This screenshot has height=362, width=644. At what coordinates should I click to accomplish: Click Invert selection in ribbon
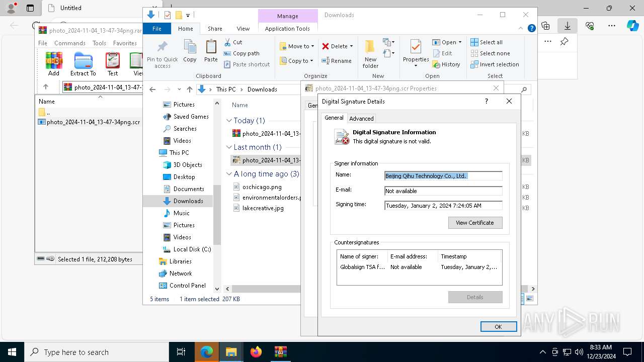pyautogui.click(x=495, y=64)
